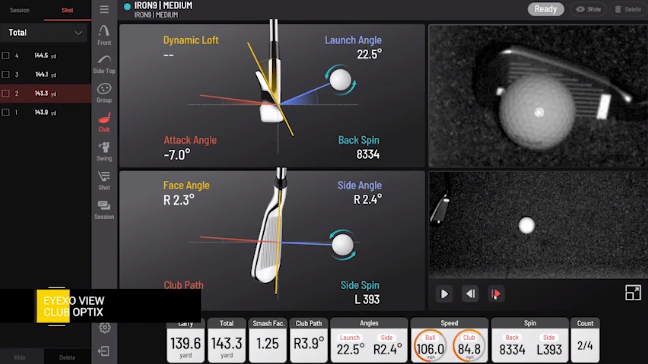The height and width of the screenshot is (364, 648).
Task: Expand the impact video to fullscreen
Action: click(x=633, y=293)
